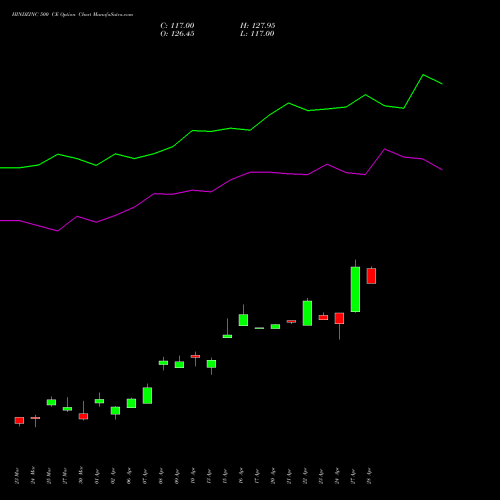
Task: Click the first red candle above 23 Mar
Action: tap(19, 420)
